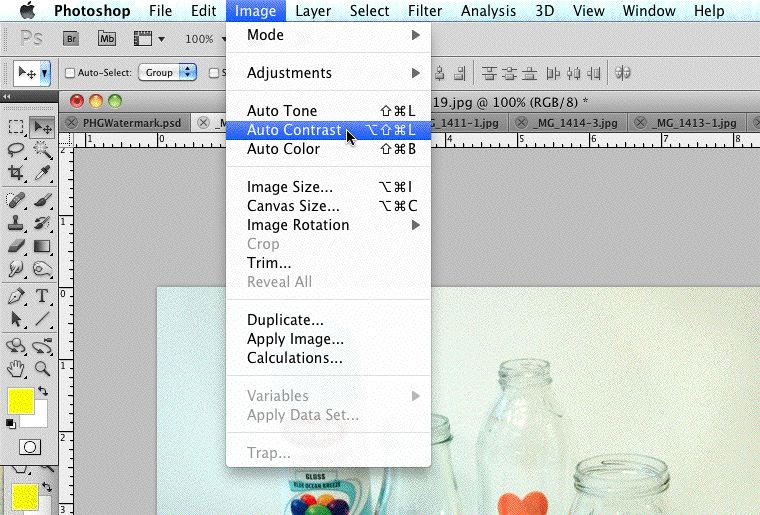The height and width of the screenshot is (515, 760).
Task: Distribute layers by right edges
Action: click(594, 73)
